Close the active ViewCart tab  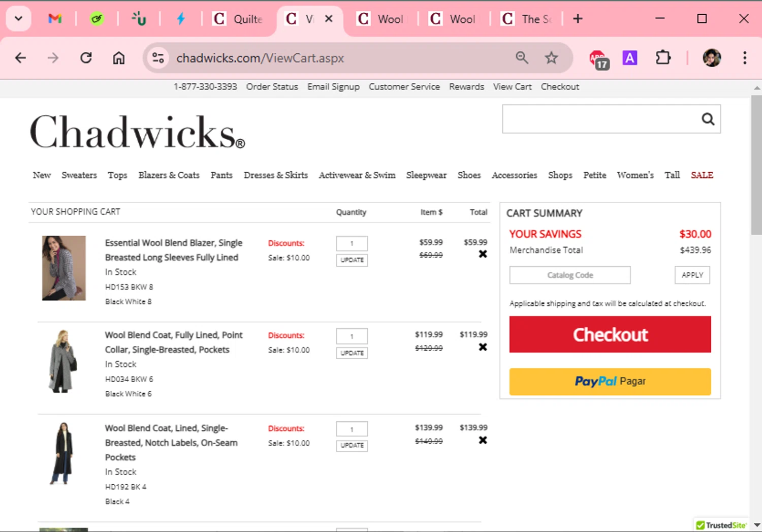coord(329,19)
